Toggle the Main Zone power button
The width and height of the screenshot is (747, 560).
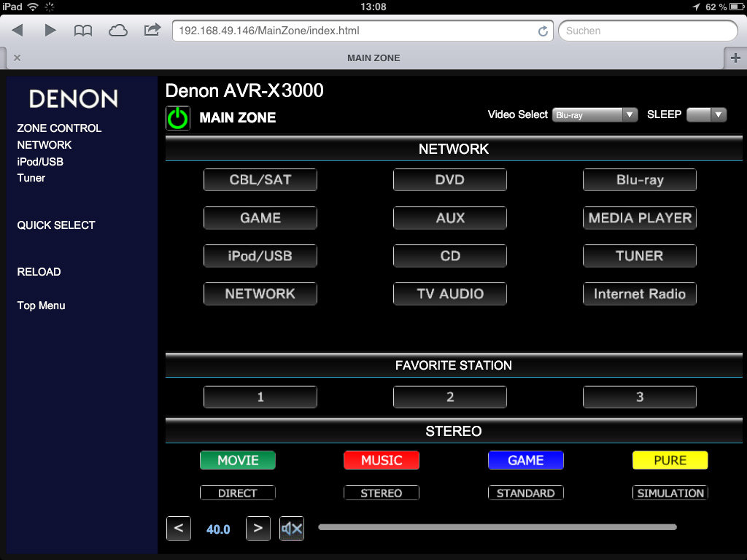pos(178,118)
